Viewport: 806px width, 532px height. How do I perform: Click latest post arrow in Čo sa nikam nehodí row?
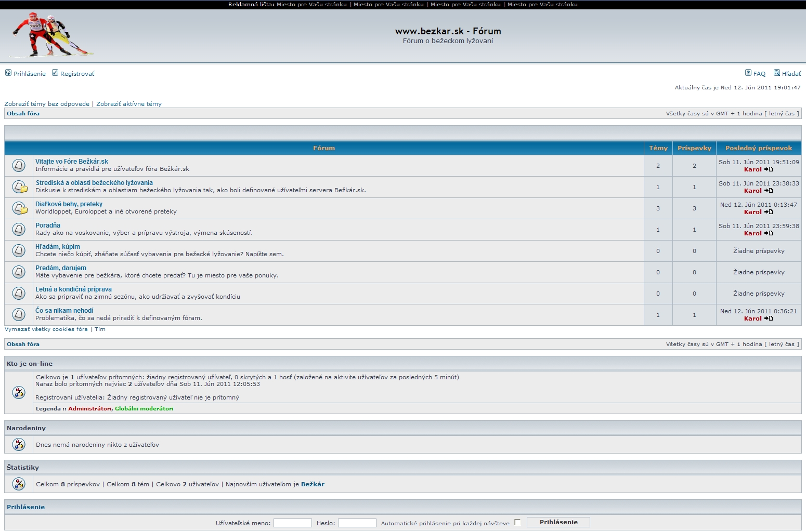[x=769, y=318]
